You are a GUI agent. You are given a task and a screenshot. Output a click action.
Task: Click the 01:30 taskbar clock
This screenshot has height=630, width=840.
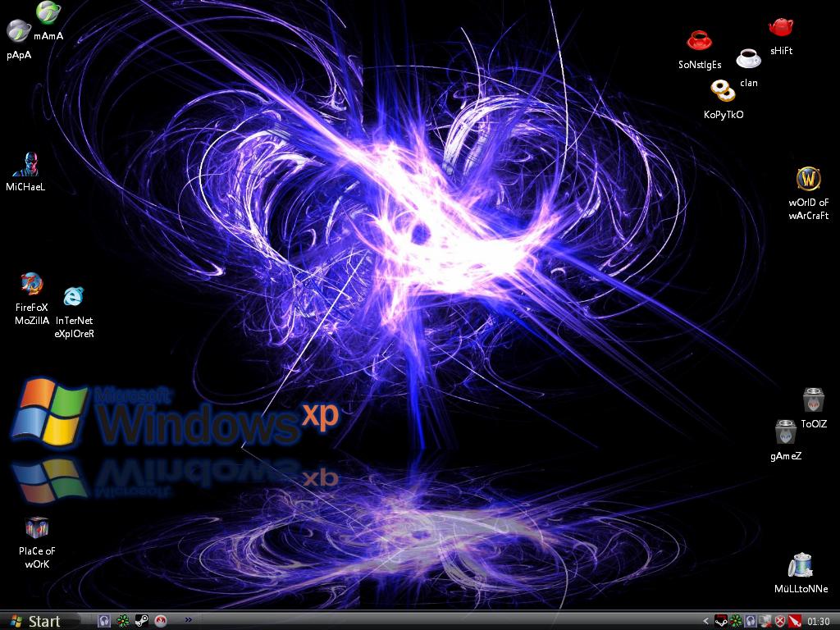(818, 622)
